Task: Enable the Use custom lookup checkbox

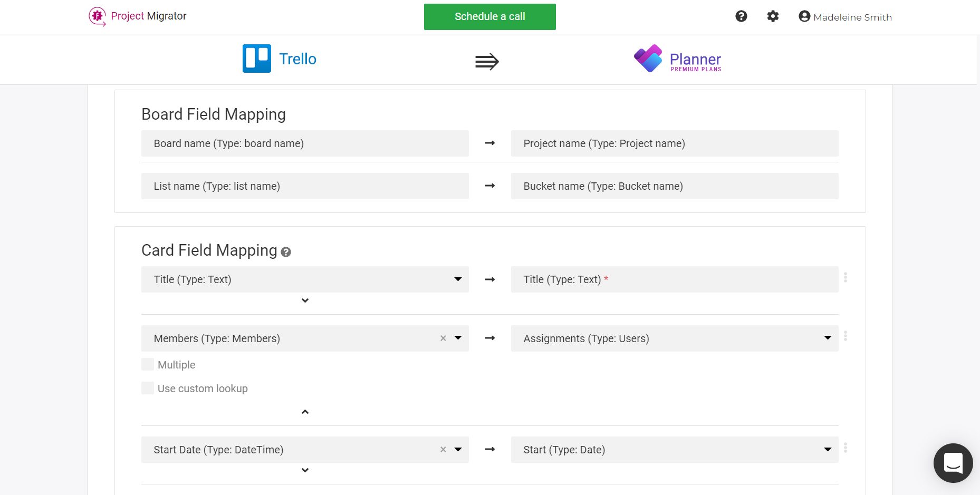Action: click(x=148, y=388)
